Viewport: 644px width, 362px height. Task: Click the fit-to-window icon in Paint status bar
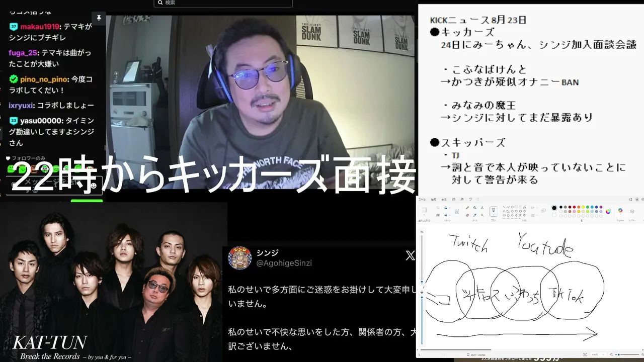(x=585, y=354)
